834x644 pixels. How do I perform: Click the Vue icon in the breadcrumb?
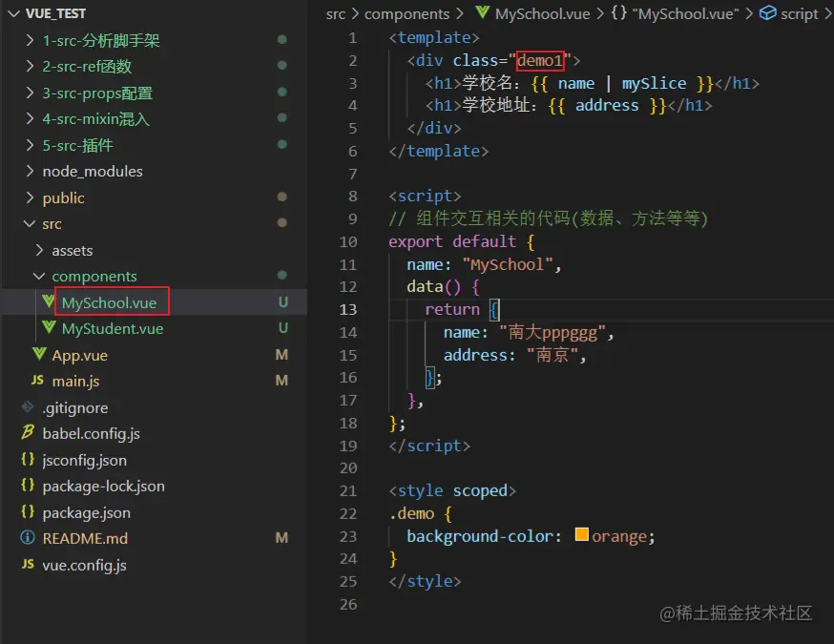click(483, 12)
